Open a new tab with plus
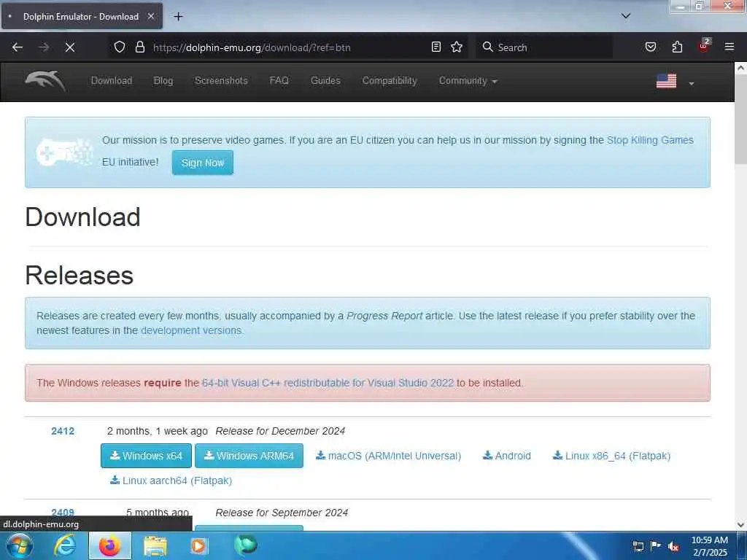This screenshot has height=560, width=747. pyautogui.click(x=178, y=17)
